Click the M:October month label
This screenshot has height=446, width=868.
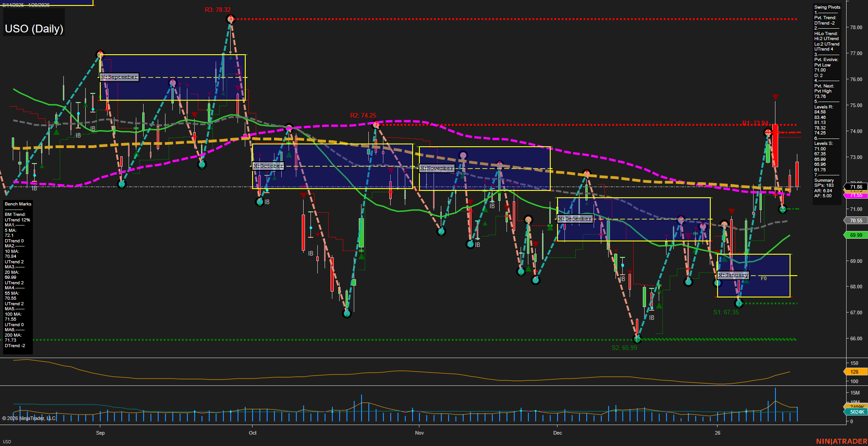point(269,166)
